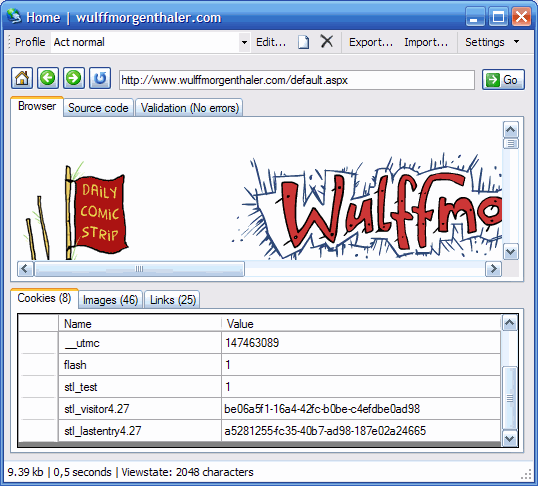This screenshot has height=486, width=538.
Task: Select the flash cookie name cell
Action: [x=140, y=364]
